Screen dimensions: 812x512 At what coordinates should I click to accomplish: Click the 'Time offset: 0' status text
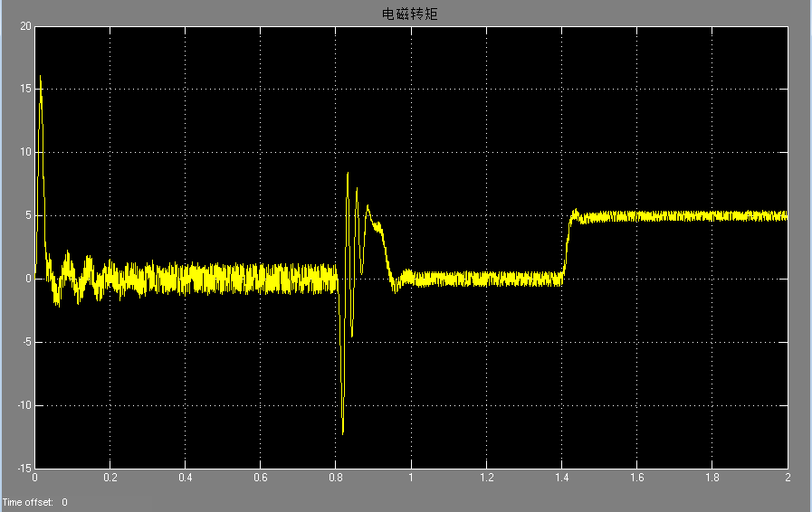pyautogui.click(x=34, y=502)
